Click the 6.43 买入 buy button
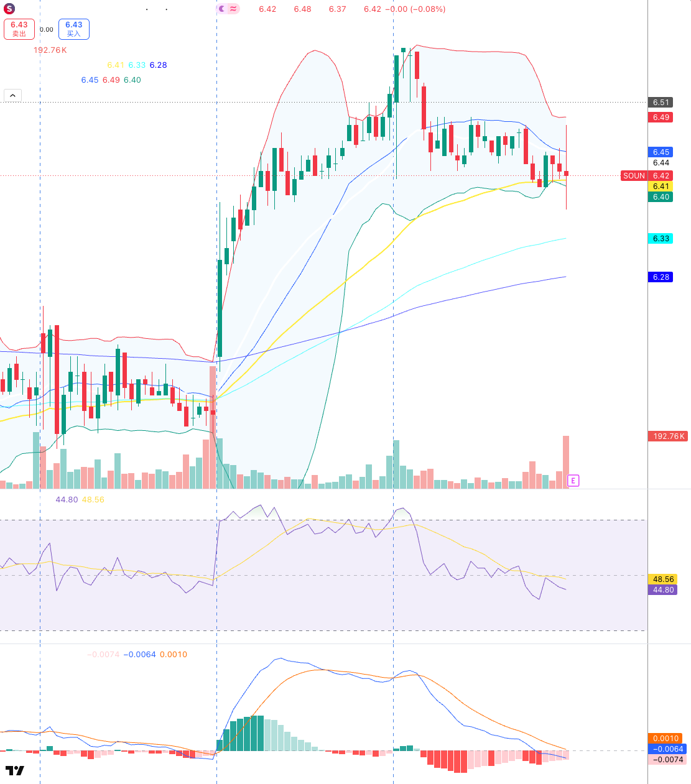 click(74, 29)
